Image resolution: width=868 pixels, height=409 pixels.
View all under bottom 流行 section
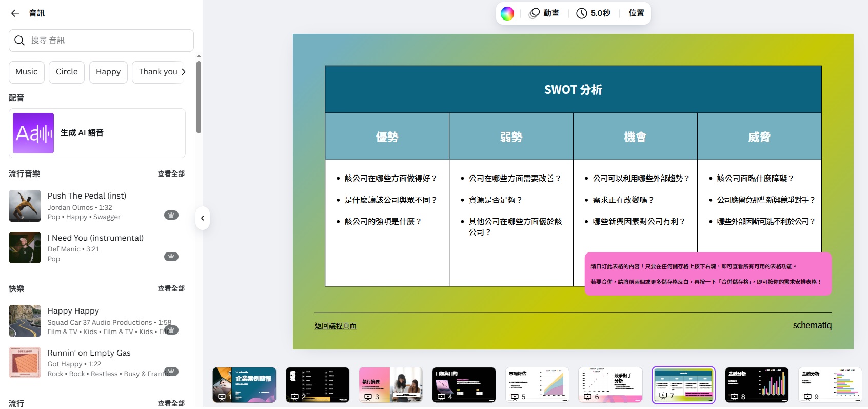[171, 403]
